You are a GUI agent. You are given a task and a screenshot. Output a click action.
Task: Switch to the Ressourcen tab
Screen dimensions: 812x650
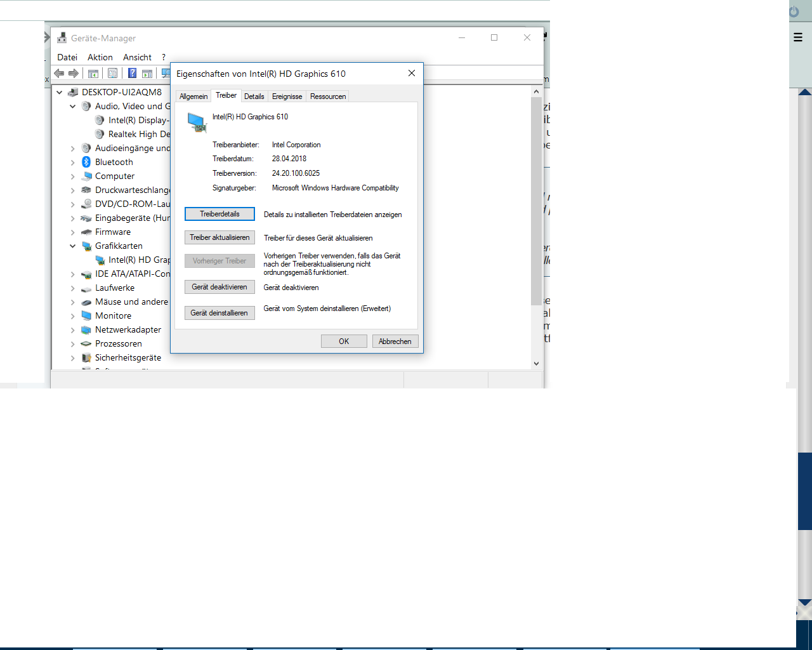tap(328, 96)
